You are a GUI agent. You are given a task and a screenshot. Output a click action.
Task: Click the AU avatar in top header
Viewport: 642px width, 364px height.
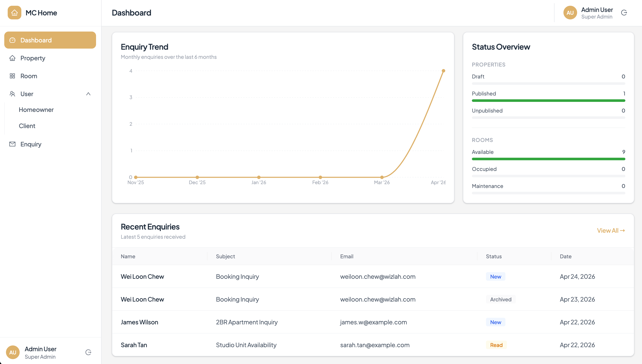570,13
